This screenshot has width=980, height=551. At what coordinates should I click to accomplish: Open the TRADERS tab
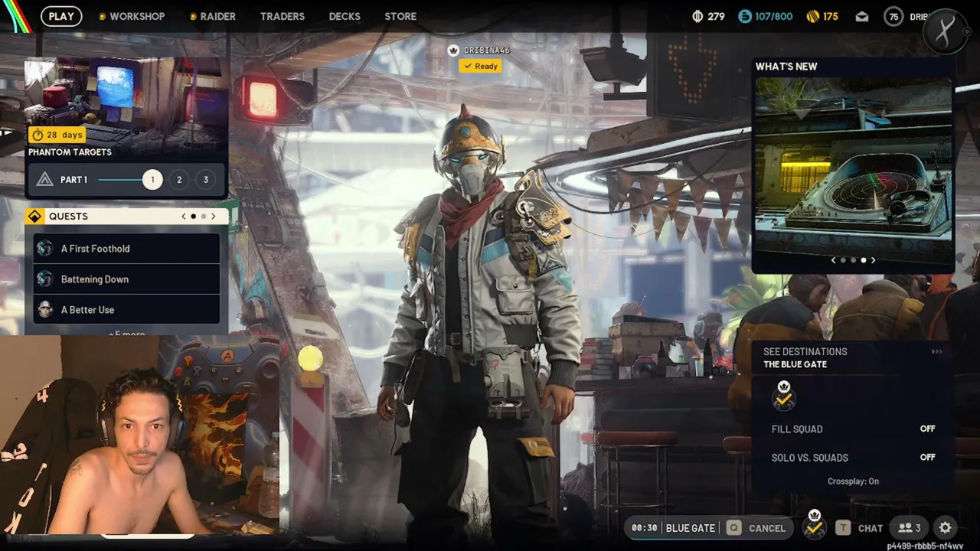[283, 16]
